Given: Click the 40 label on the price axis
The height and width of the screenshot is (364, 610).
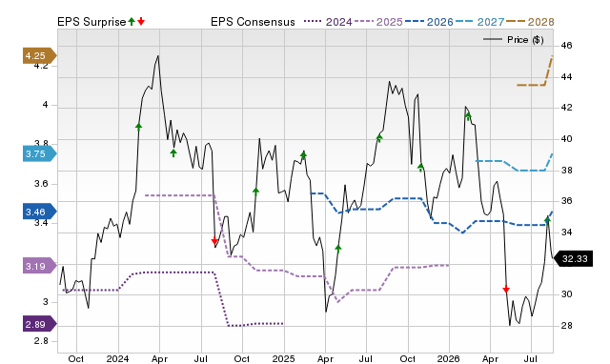Looking at the screenshot, I should pyautogui.click(x=566, y=139).
